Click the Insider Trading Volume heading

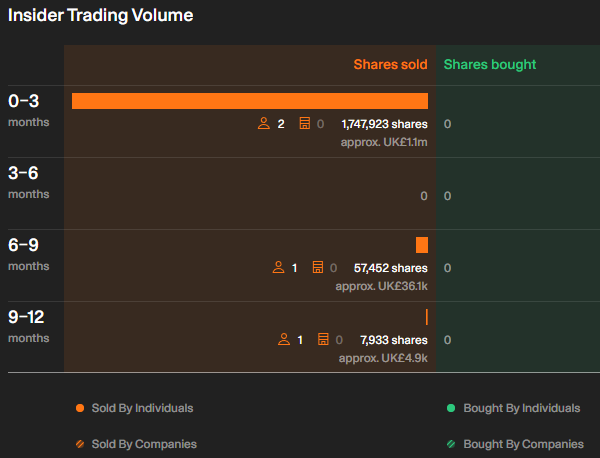[101, 16]
